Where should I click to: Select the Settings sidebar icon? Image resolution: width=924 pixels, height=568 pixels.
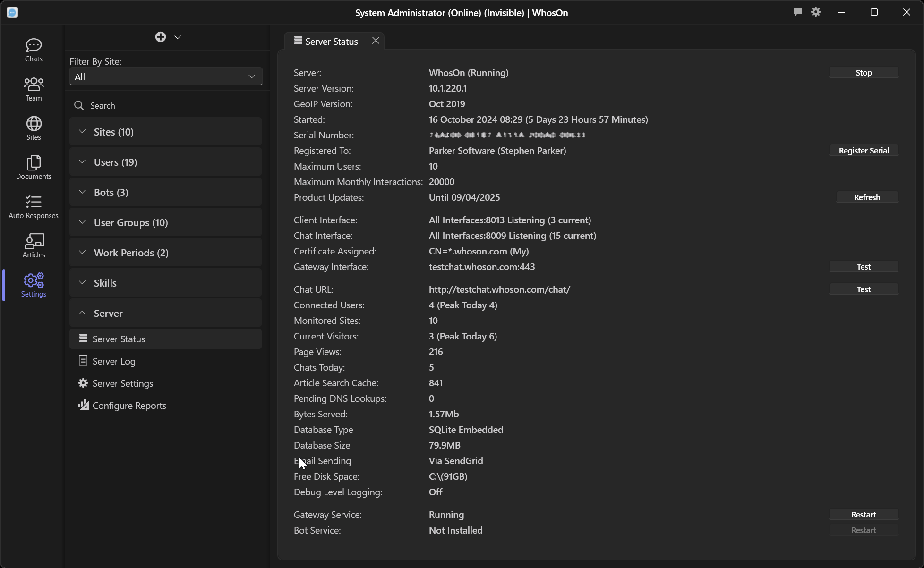(x=34, y=285)
